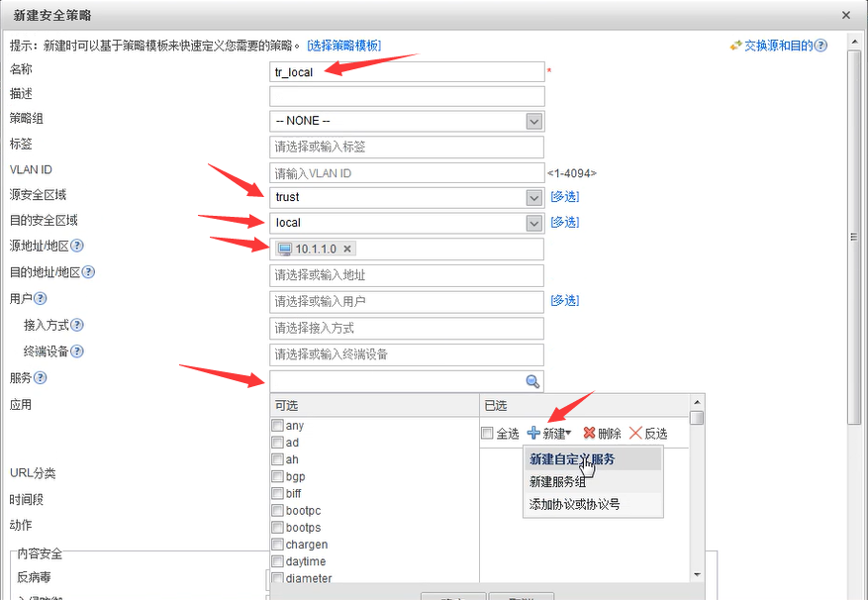Click the 终端设备 input field
This screenshot has height=600, width=868.
tap(407, 354)
